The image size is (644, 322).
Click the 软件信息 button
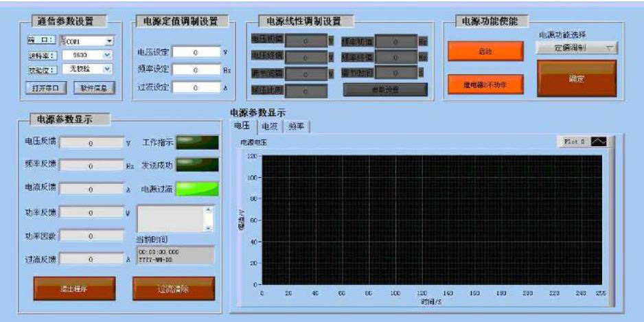point(93,87)
